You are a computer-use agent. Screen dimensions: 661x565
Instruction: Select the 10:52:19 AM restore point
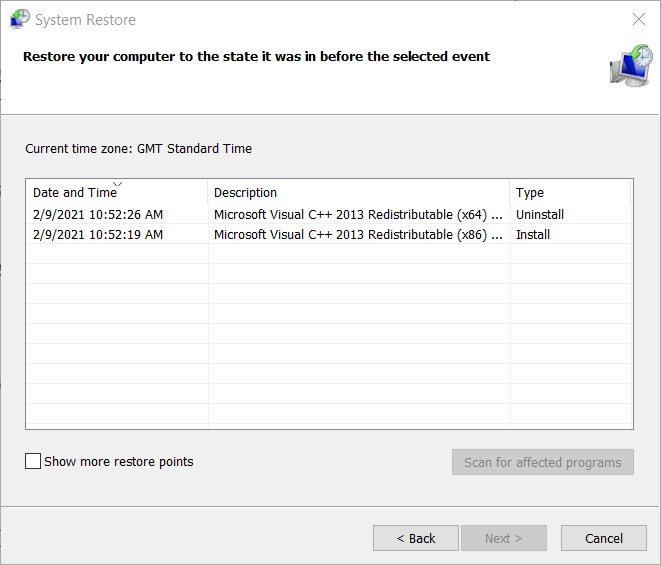[x=98, y=234]
